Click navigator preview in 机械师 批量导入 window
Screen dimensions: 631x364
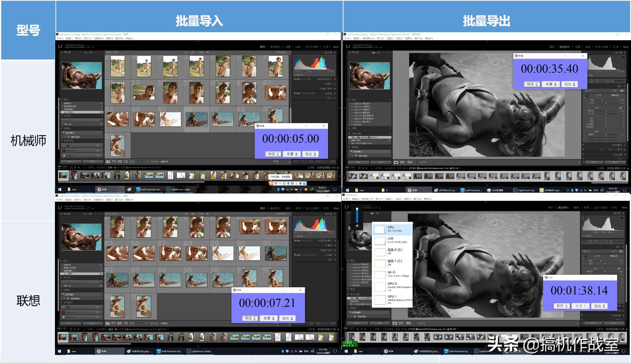(x=82, y=76)
